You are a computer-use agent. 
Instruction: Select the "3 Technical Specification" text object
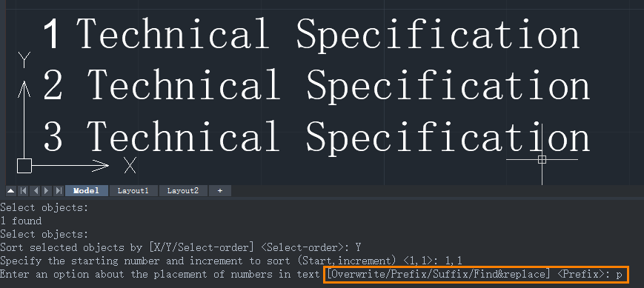(x=316, y=136)
